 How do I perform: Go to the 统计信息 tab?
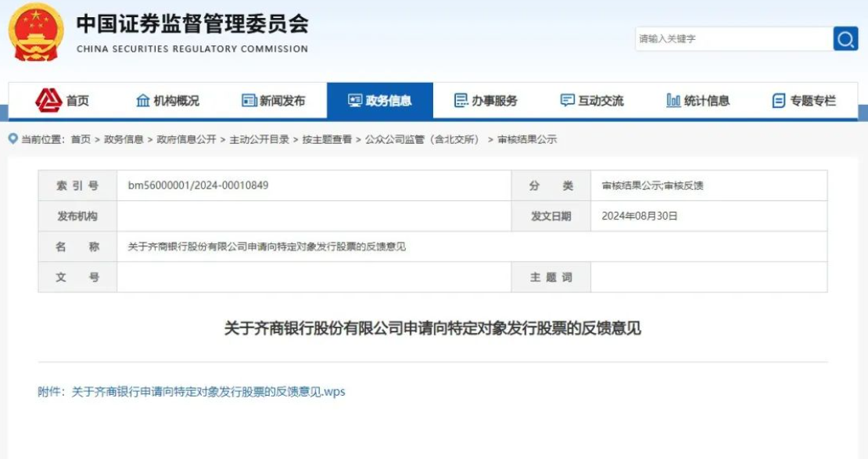tap(698, 101)
